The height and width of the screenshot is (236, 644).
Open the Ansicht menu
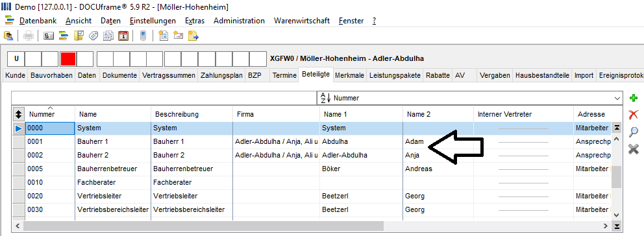[x=79, y=21]
